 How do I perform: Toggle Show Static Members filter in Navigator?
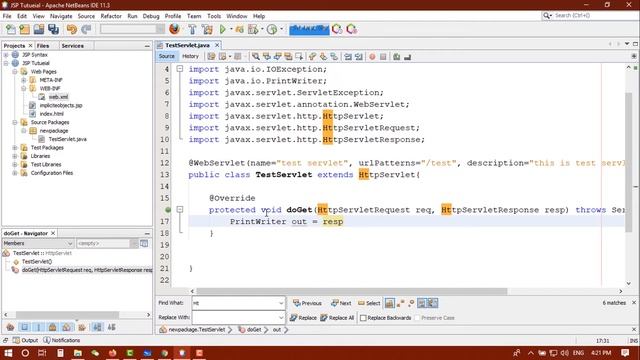coord(38,327)
